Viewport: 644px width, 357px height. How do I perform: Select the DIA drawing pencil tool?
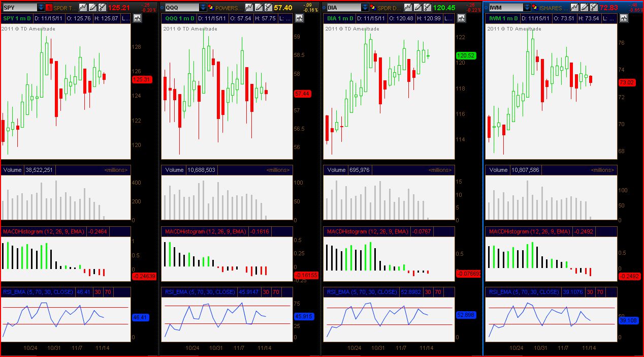418,8
